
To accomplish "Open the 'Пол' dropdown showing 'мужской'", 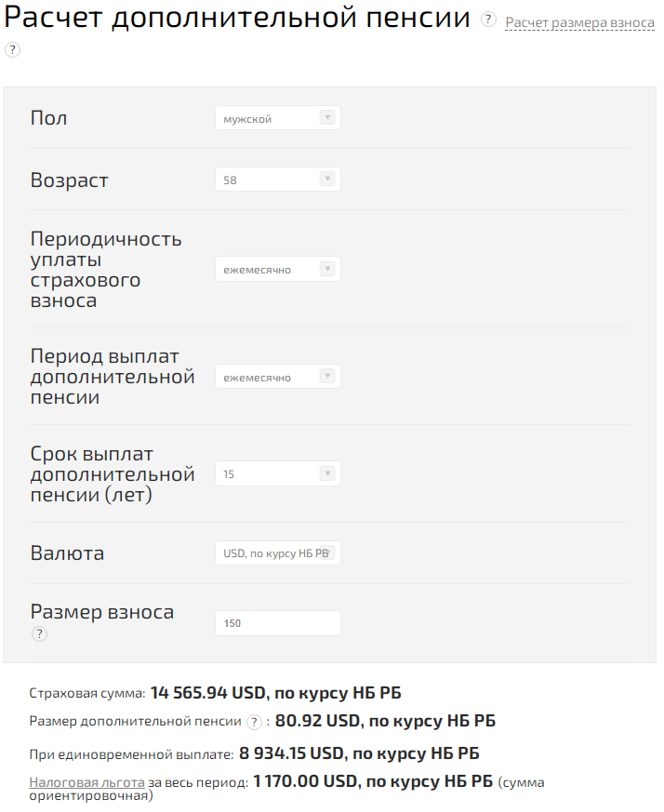I will tap(277, 118).
